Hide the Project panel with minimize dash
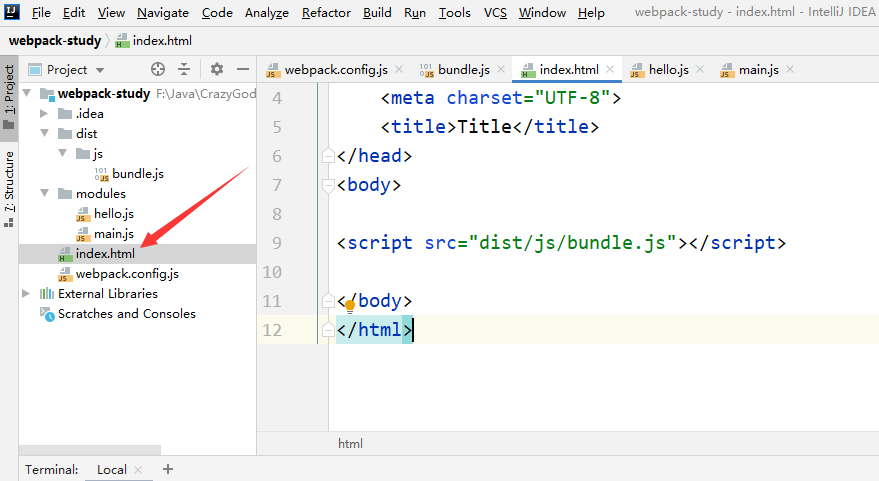Image resolution: width=879 pixels, height=481 pixels. [x=242, y=69]
